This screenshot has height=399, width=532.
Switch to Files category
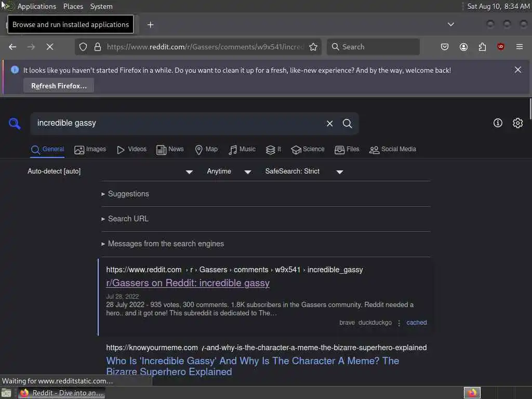pos(347,149)
